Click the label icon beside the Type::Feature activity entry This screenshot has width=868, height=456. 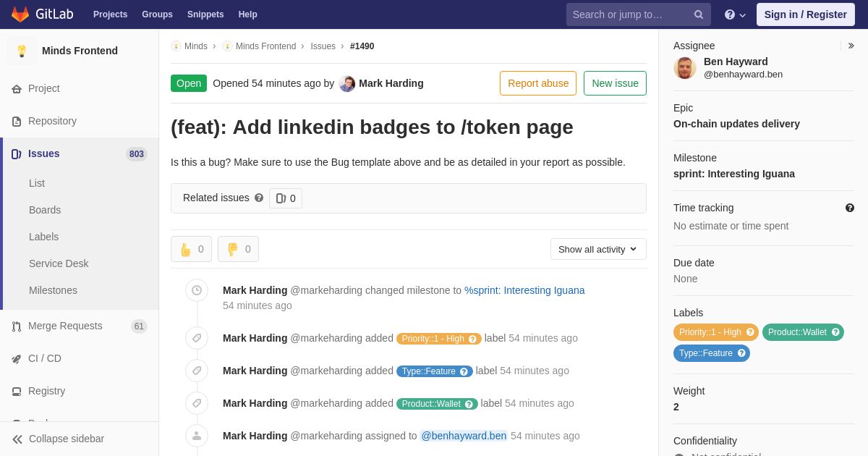click(197, 371)
